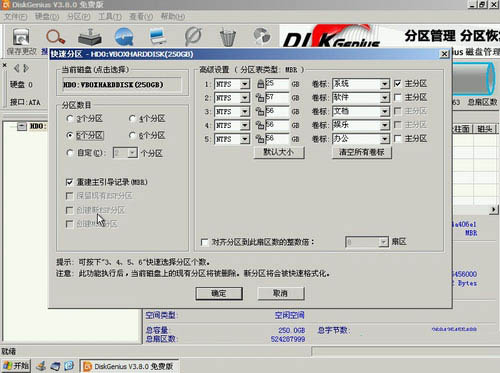
Task: Enable 对齐分区到此扇区数的整数倍 checkbox
Action: [205, 242]
